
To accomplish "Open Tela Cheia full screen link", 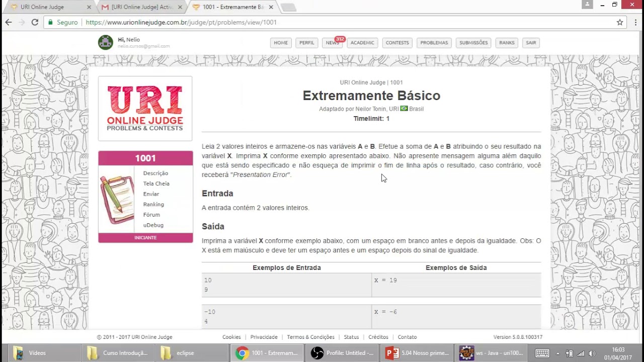I will [x=156, y=184].
